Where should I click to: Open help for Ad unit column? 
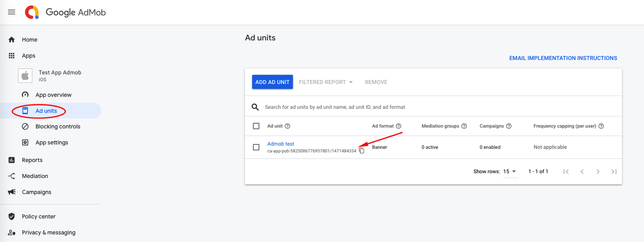287,126
